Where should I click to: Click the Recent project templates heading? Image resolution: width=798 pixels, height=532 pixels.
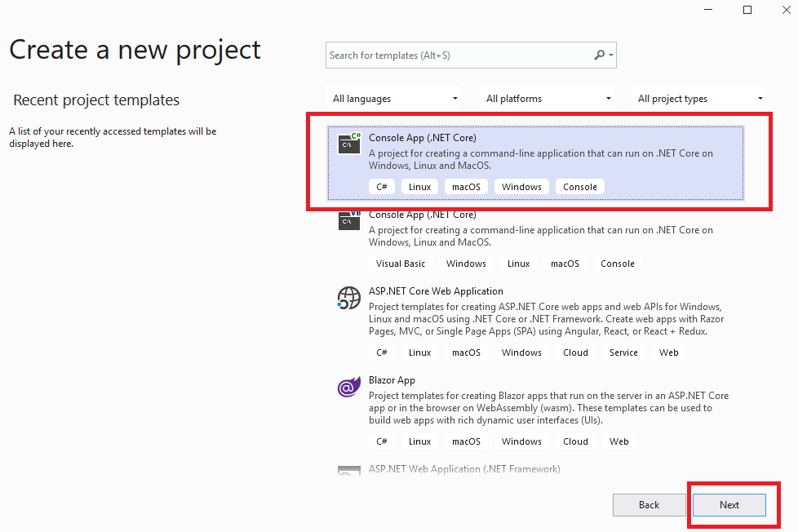tap(96, 100)
